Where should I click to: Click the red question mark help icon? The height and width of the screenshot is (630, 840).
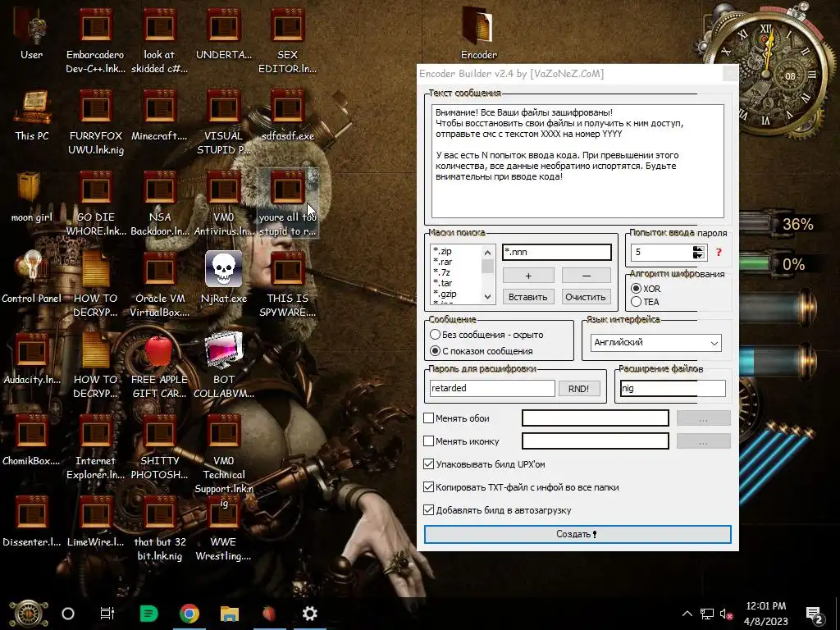(x=719, y=253)
